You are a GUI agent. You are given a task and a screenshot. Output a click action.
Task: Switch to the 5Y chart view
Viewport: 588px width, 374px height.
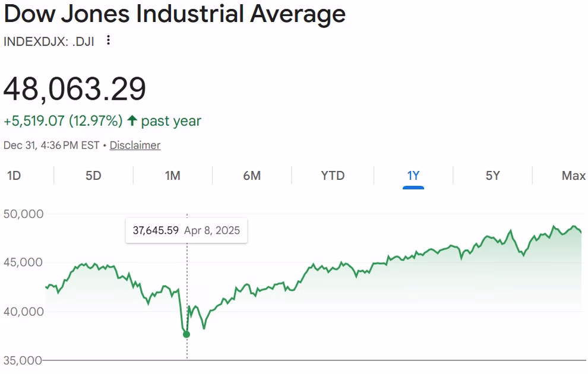(x=492, y=176)
